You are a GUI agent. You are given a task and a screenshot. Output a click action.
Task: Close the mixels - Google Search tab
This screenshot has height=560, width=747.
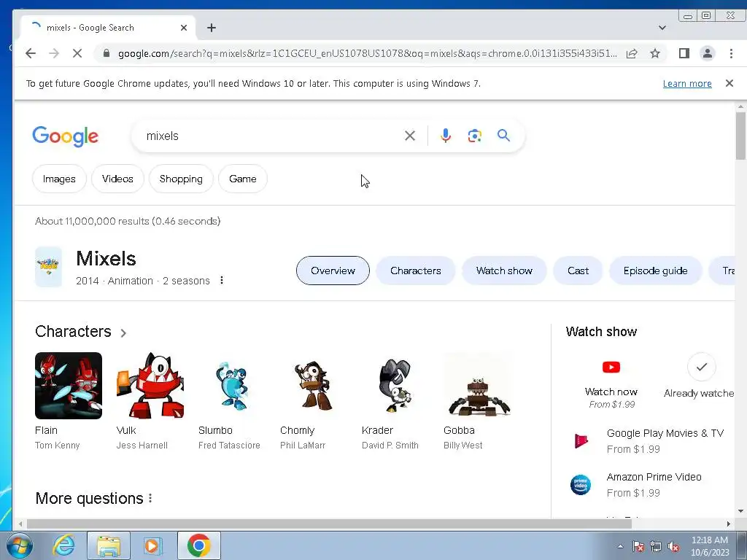[x=183, y=28]
